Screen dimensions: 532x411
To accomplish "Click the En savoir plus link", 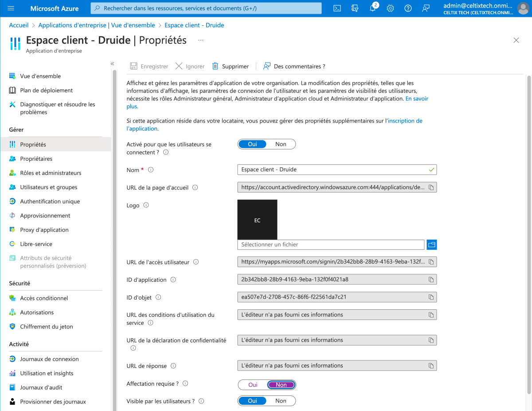I will (x=416, y=99).
